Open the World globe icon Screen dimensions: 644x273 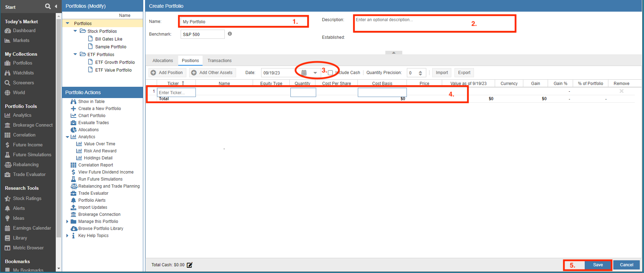point(7,93)
